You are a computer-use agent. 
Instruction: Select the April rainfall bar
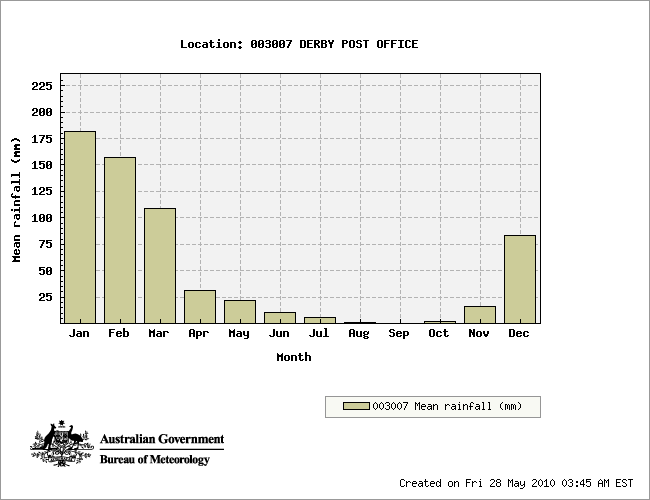click(200, 307)
